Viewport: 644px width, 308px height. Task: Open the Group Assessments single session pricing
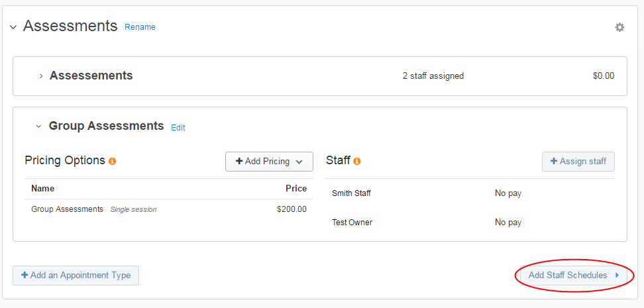tap(169, 209)
